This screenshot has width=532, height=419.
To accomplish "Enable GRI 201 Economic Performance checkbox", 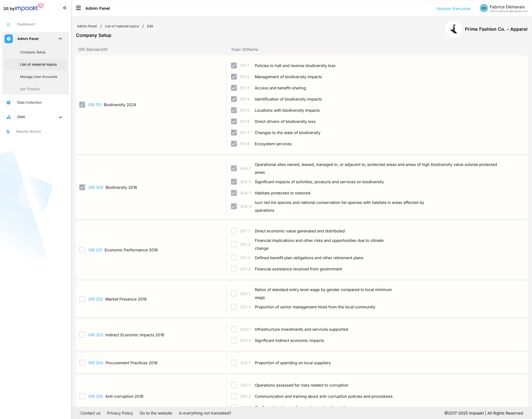I will (82, 250).
